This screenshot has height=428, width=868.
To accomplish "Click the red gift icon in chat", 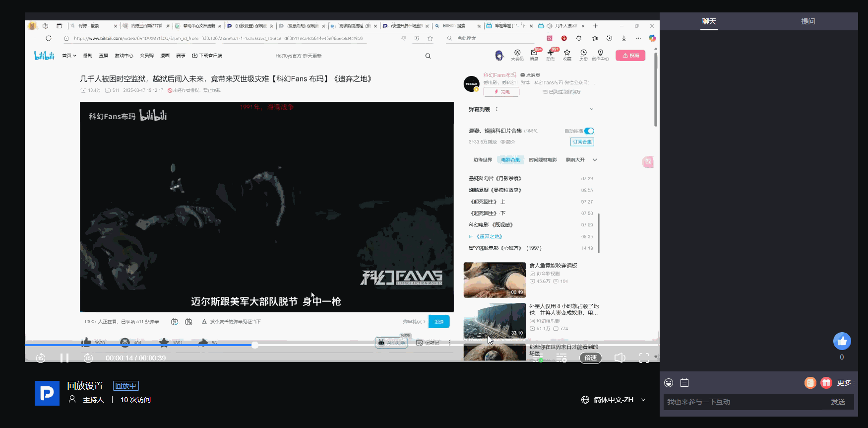I will click(x=826, y=383).
